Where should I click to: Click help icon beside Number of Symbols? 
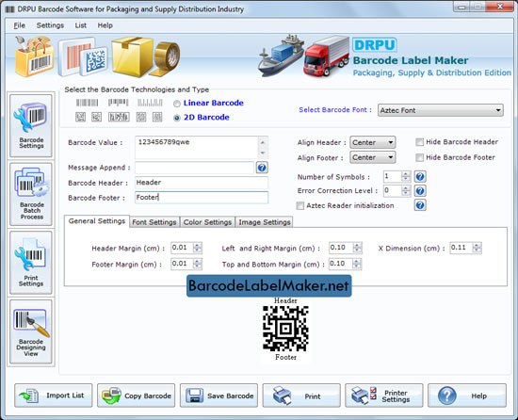click(x=420, y=177)
